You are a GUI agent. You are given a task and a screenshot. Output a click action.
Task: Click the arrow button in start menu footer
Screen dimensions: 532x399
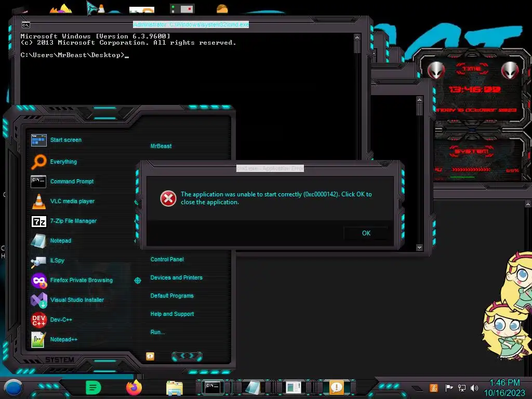[x=187, y=356]
